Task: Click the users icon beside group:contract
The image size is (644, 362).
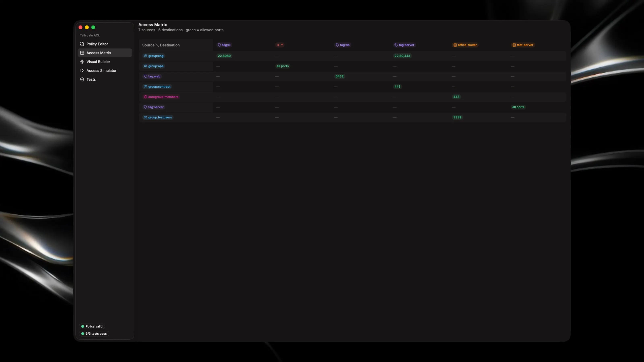Action: (x=146, y=86)
